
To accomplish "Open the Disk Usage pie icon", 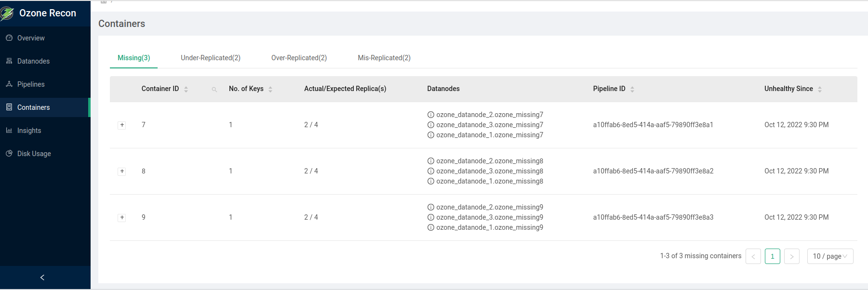I will [9, 153].
